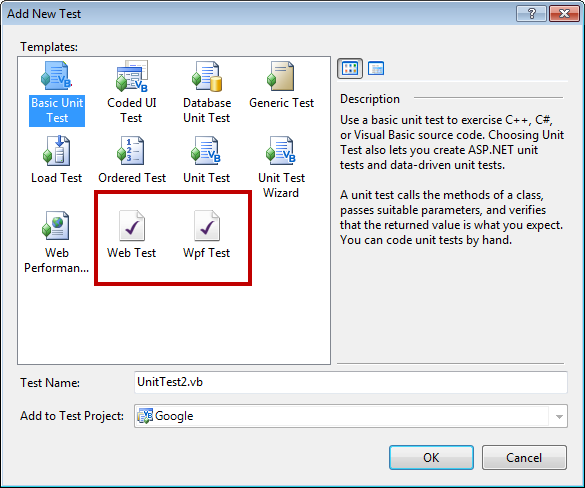Viewport: 585px width, 488px height.
Task: Click the Cancel button
Action: tap(524, 457)
